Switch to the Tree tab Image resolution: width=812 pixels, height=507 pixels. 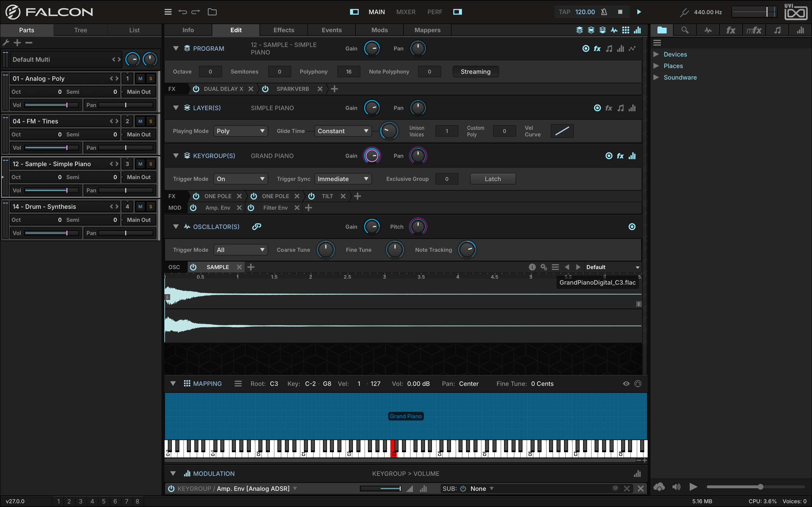pos(80,30)
